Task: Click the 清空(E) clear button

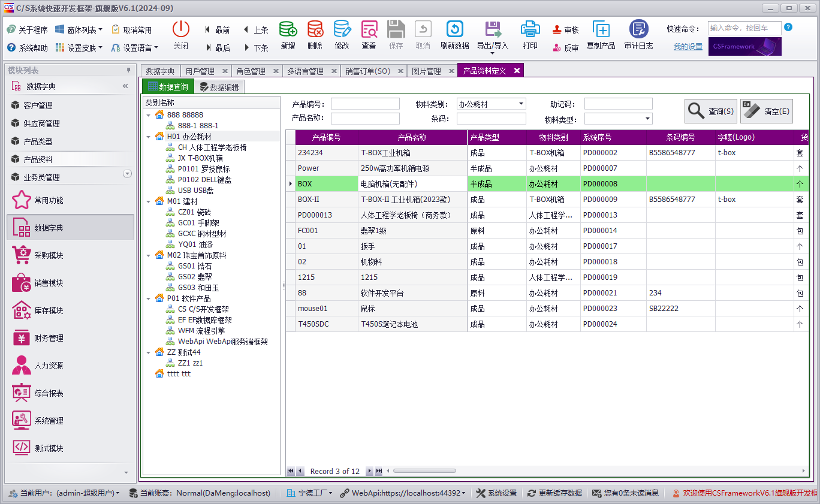Action: click(x=767, y=111)
